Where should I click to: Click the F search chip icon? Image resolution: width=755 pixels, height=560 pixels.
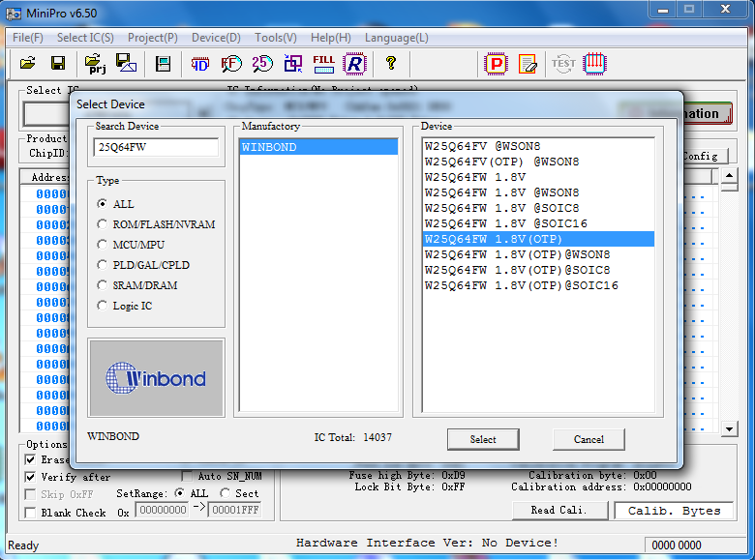point(231,64)
